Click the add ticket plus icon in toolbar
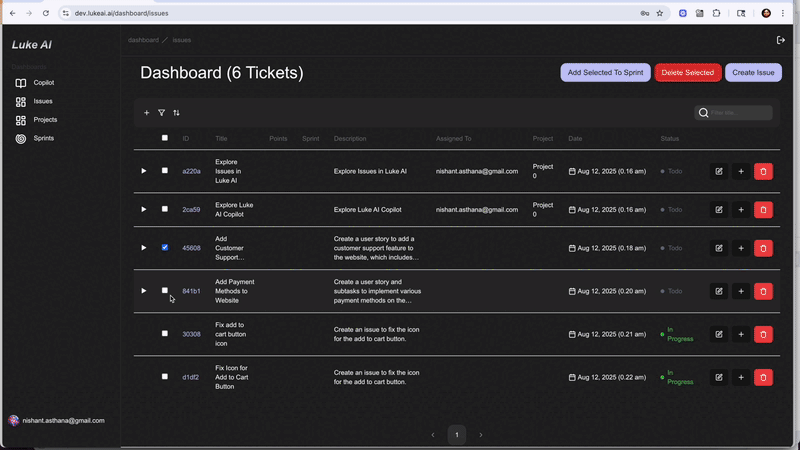800x450 pixels. (147, 113)
